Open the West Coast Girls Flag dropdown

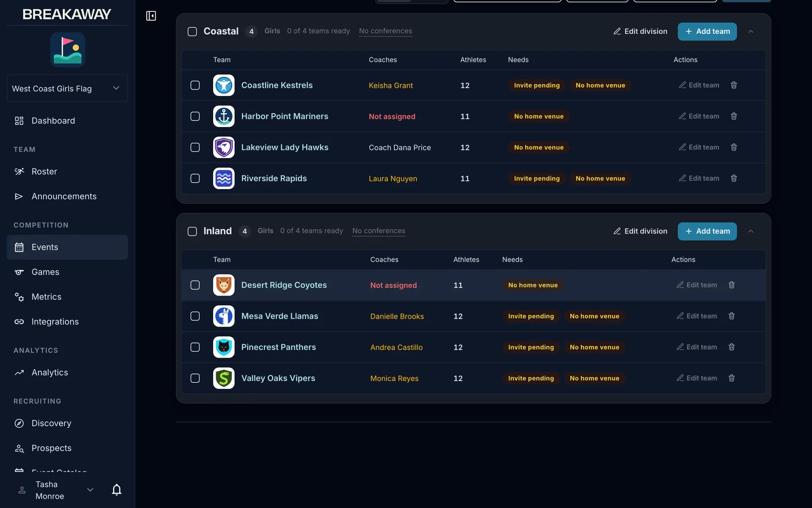(67, 88)
